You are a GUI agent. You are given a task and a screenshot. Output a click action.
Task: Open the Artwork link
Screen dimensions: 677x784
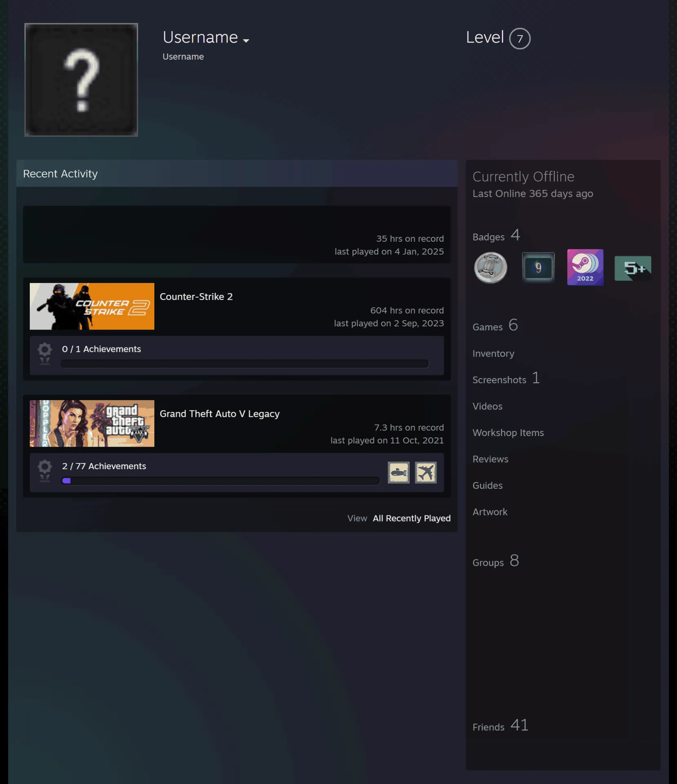point(490,512)
